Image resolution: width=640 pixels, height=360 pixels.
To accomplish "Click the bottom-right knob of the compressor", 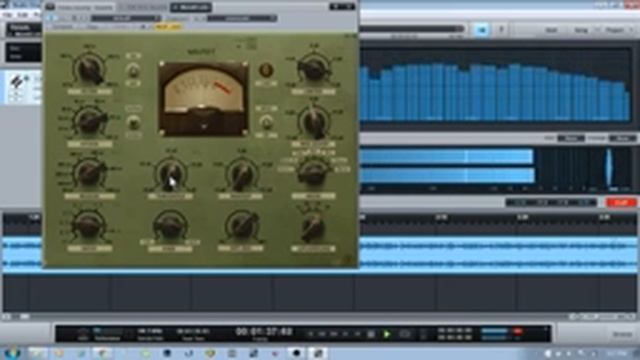I will click(313, 227).
